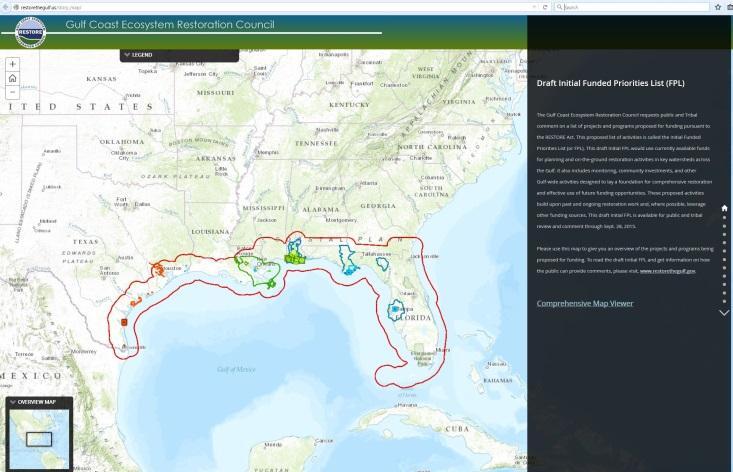733x472 pixels.
Task: Click the RESTORE council logo
Action: point(30,32)
